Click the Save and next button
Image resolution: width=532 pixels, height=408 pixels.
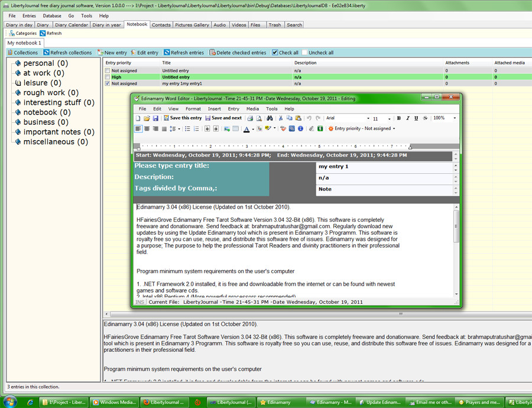[223, 118]
